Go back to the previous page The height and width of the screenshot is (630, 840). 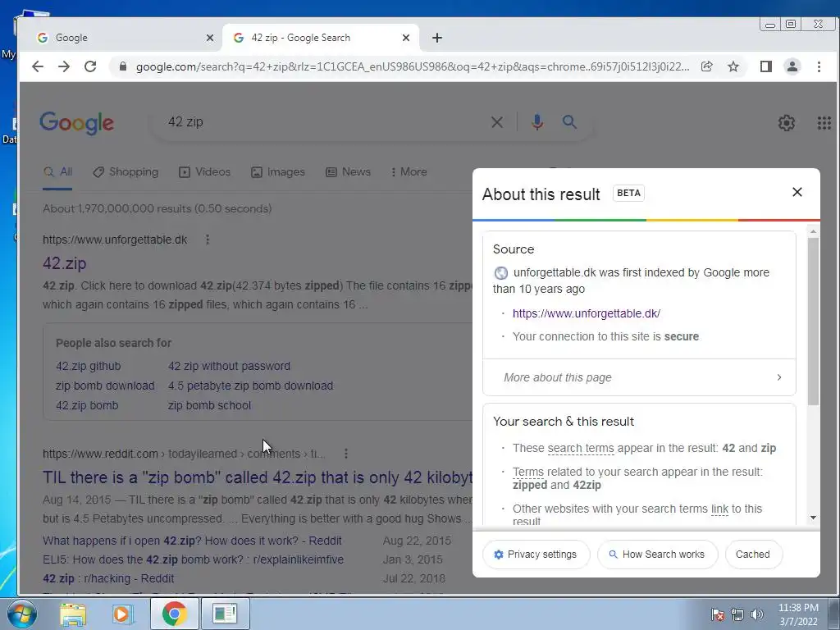pyautogui.click(x=38, y=66)
